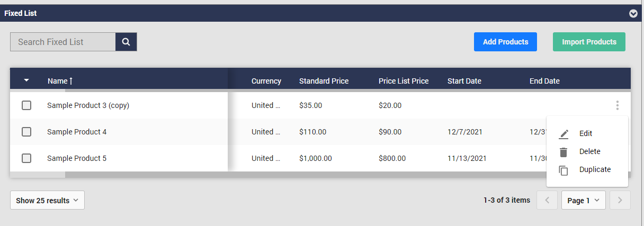
Task: Go to the next page arrow
Action: [x=620, y=201]
